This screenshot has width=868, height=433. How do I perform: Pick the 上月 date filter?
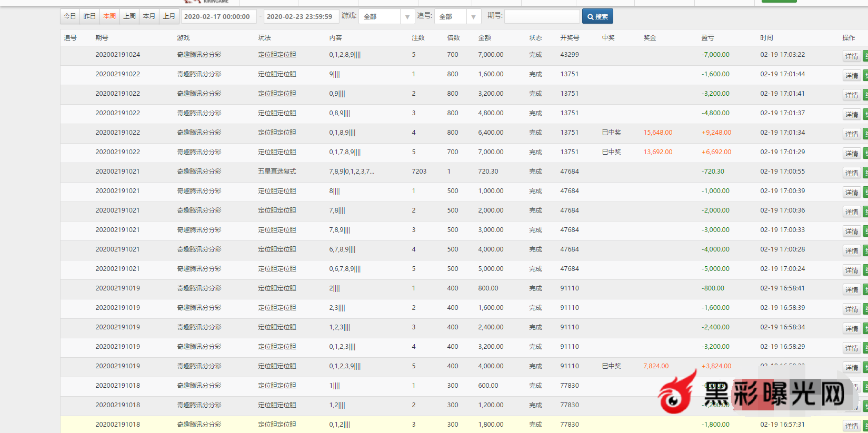(x=169, y=16)
